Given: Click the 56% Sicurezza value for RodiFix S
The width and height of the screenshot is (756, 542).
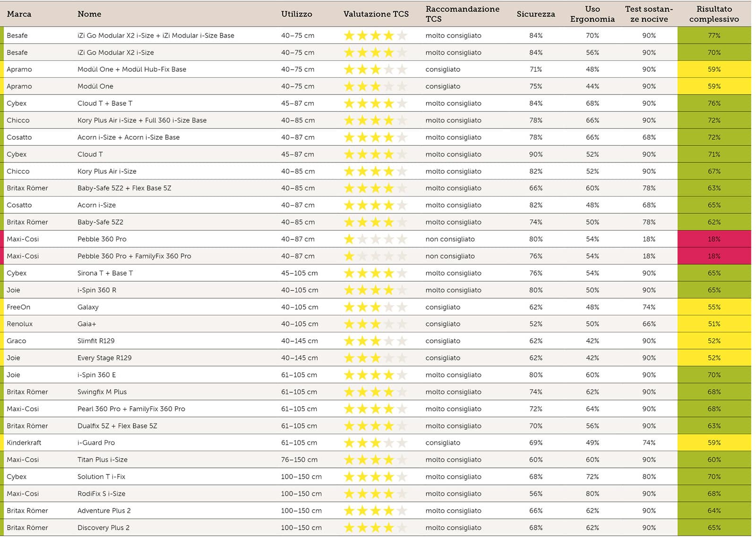Looking at the screenshot, I should pos(536,494).
